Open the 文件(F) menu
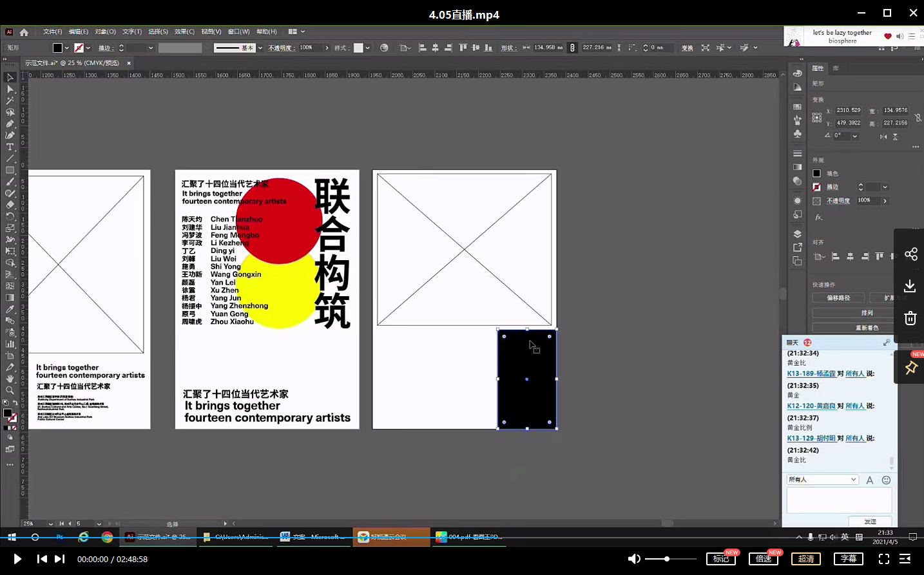 pyautogui.click(x=52, y=32)
